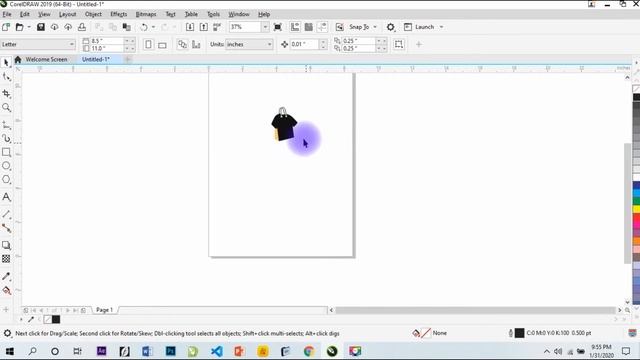Add new document tab plus button
Image resolution: width=640 pixels, height=360 pixels.
pyautogui.click(x=128, y=59)
